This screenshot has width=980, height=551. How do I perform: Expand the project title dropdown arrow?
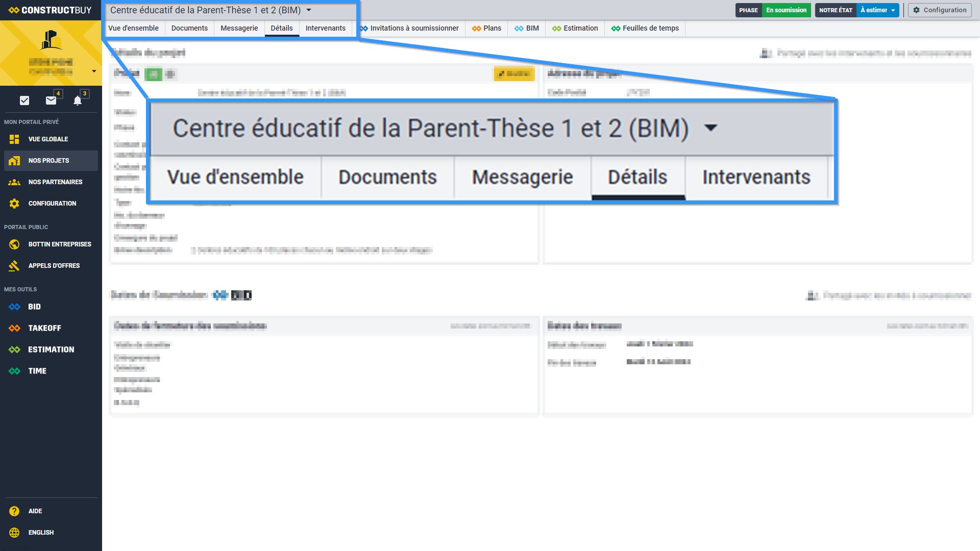pyautogui.click(x=309, y=10)
